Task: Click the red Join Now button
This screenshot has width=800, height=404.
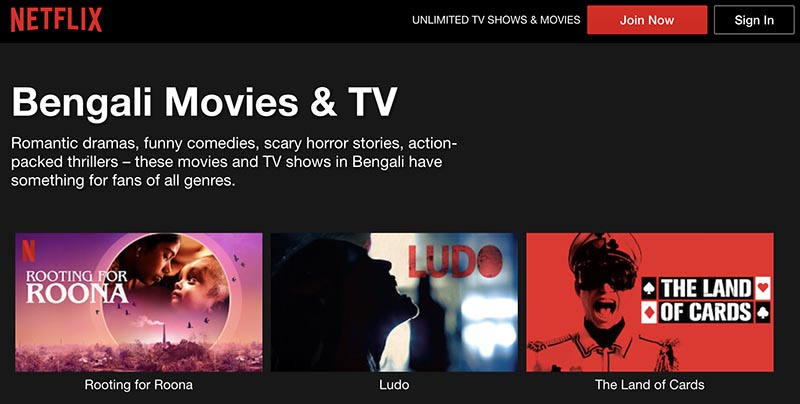Action: pyautogui.click(x=647, y=20)
